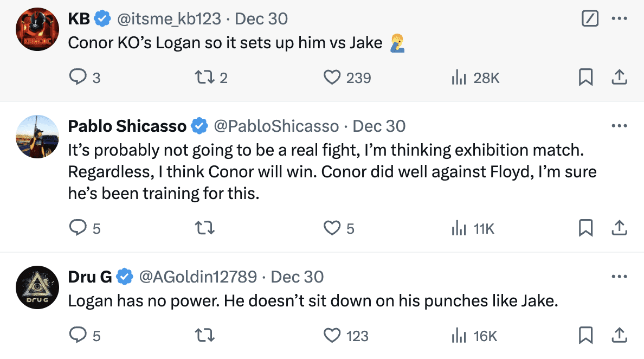Image resolution: width=644 pixels, height=359 pixels.
Task: Reply to Pablo Shicasso's tweet
Action: pos(79,228)
